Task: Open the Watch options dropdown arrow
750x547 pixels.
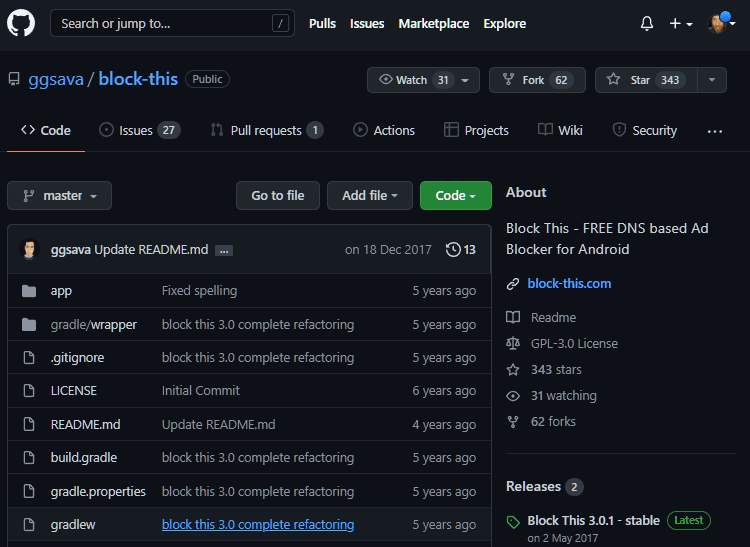Action: (x=465, y=80)
